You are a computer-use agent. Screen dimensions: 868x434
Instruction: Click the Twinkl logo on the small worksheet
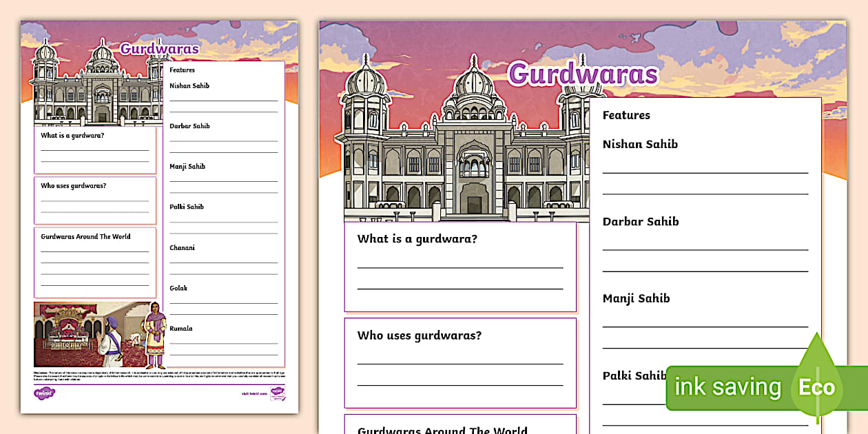tap(44, 393)
